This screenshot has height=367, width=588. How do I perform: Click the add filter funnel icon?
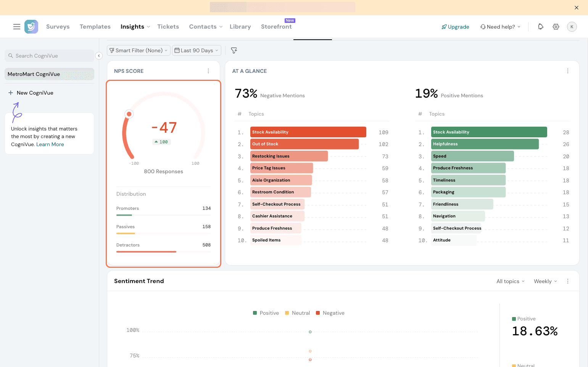click(x=234, y=50)
